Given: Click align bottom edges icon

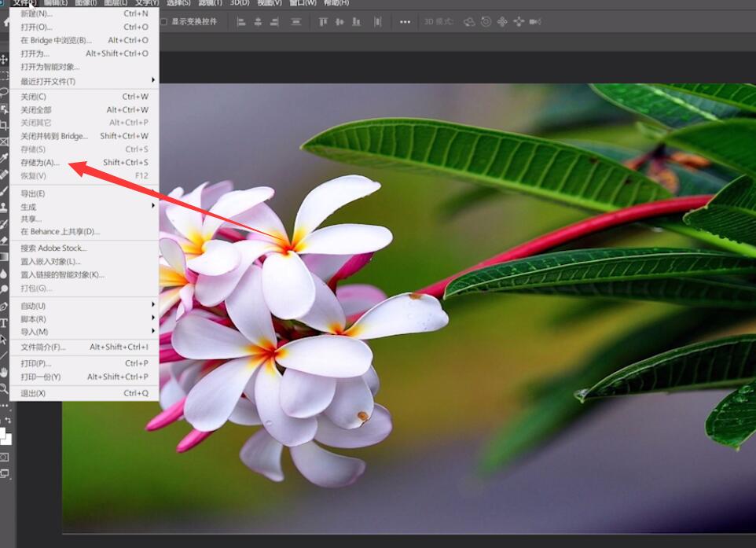Looking at the screenshot, I should pos(356,22).
